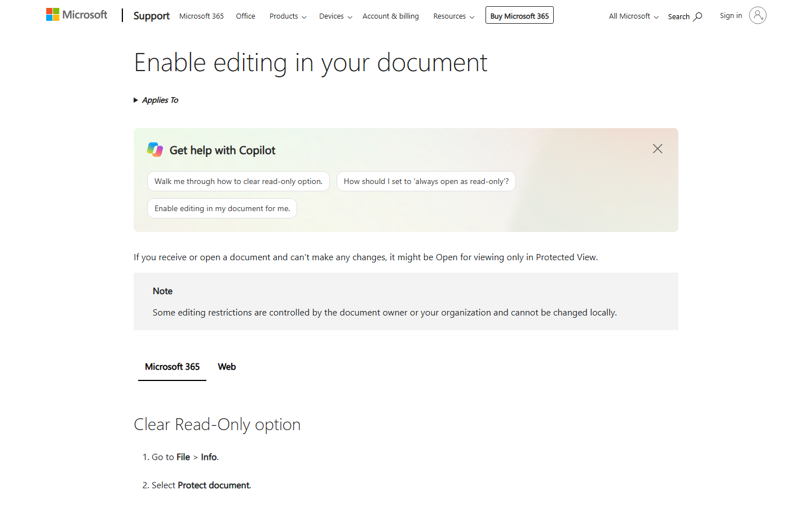The height and width of the screenshot is (508, 812).
Task: Click the 'Enable editing in your document' heading
Action: tap(310, 62)
